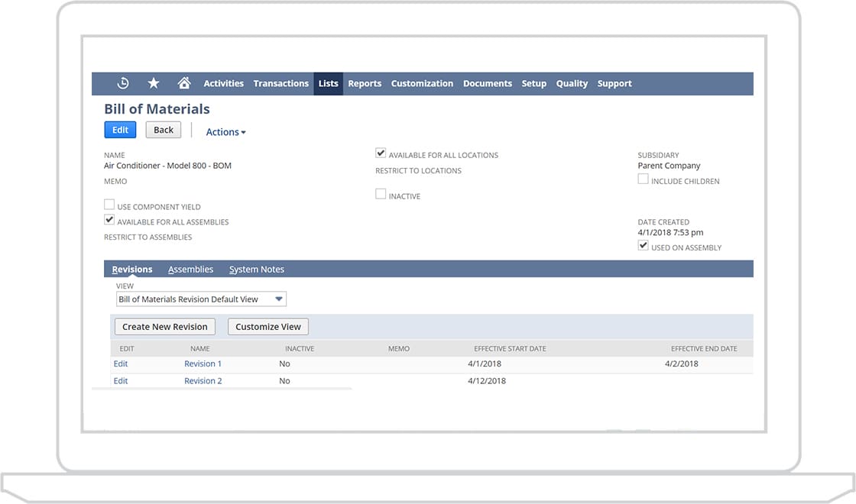Open the Revision 2 link
Viewport: 856px width, 504px height.
(203, 381)
